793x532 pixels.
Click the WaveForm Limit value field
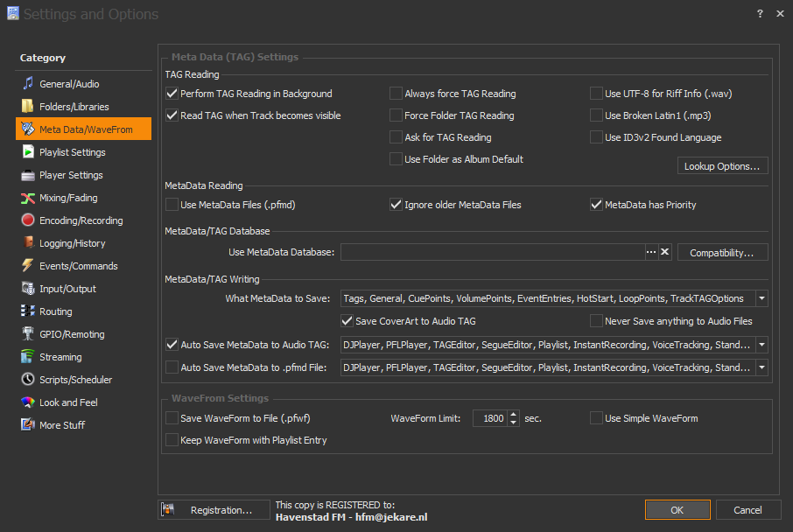pyautogui.click(x=490, y=418)
